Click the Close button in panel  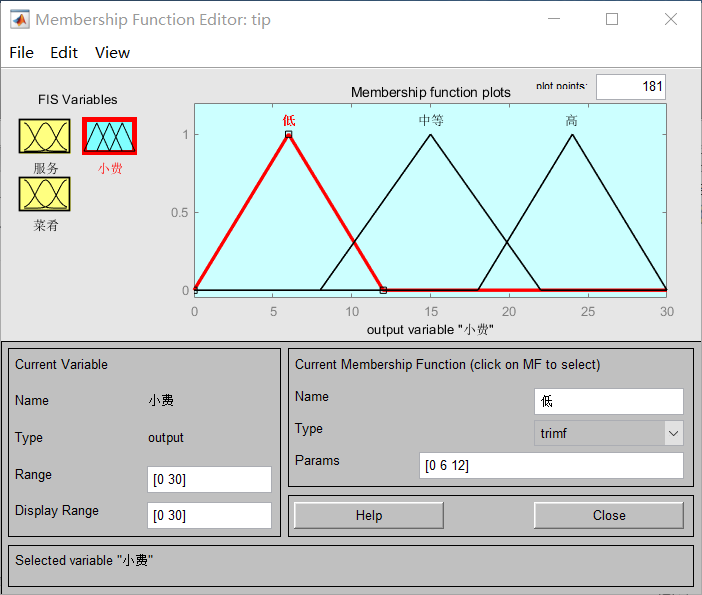click(x=609, y=515)
